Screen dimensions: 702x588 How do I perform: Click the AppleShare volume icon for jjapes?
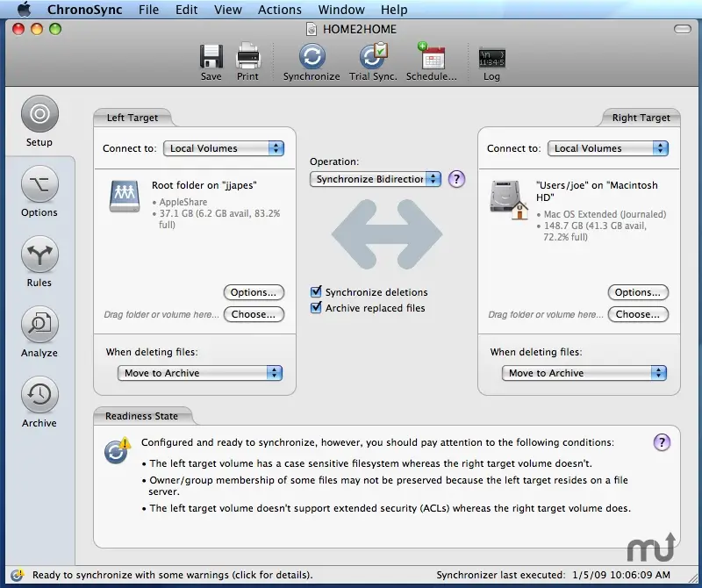(125, 196)
